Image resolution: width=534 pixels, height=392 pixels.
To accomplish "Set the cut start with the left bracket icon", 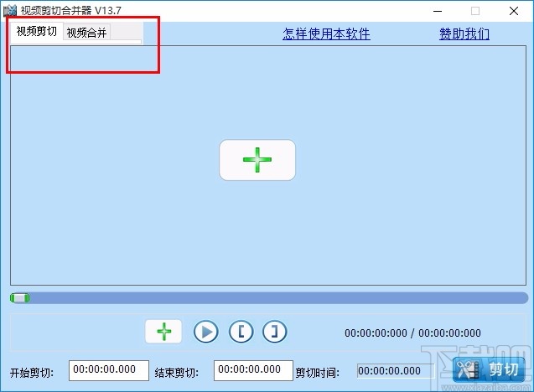I will click(x=241, y=332).
